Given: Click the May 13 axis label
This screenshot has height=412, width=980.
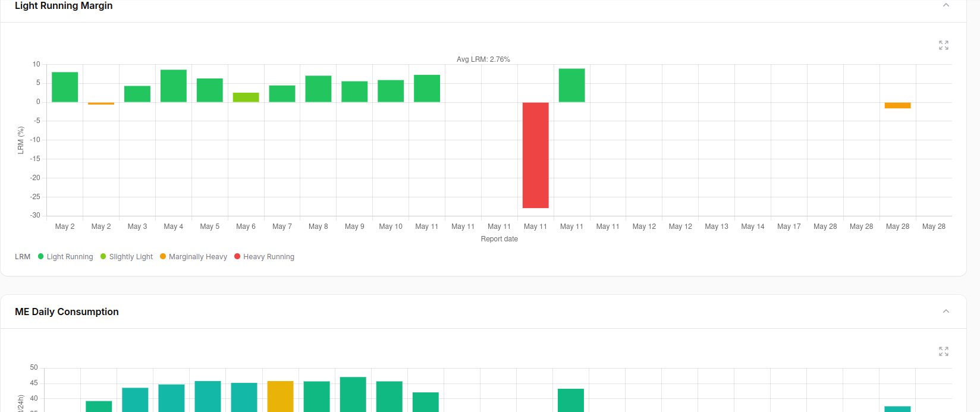Looking at the screenshot, I should click(717, 227).
